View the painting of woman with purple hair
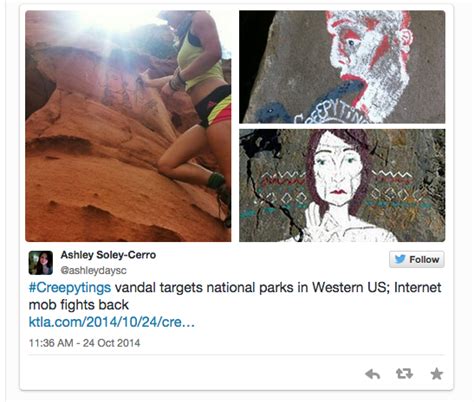The image size is (474, 402). (x=342, y=185)
